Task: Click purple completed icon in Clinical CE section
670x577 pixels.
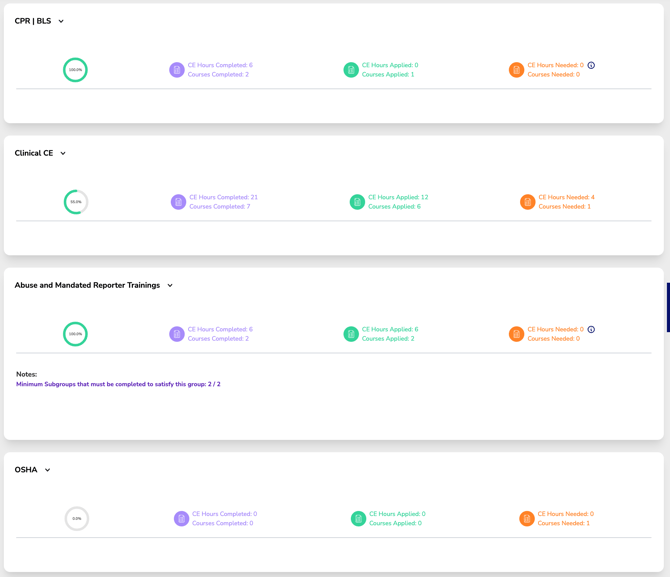Action: pos(178,202)
